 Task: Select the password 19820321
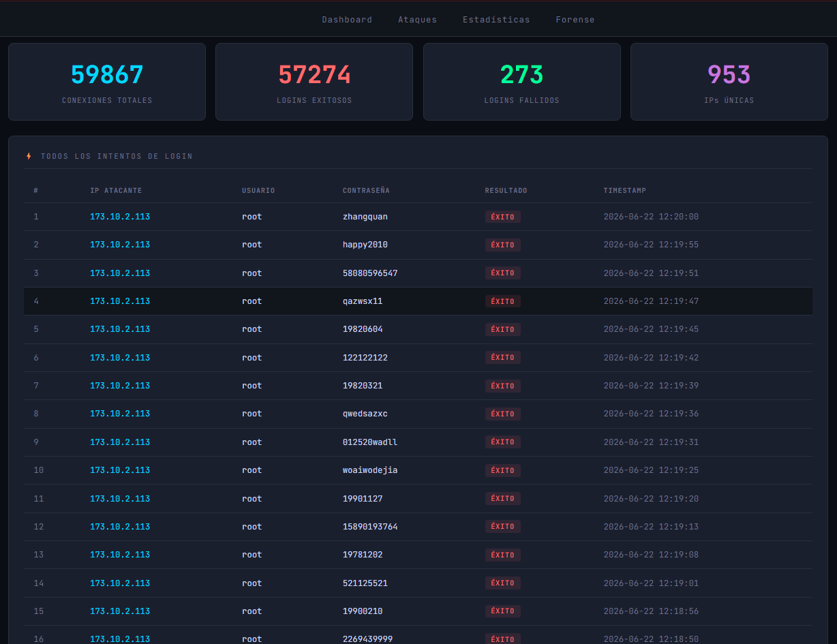(x=363, y=386)
